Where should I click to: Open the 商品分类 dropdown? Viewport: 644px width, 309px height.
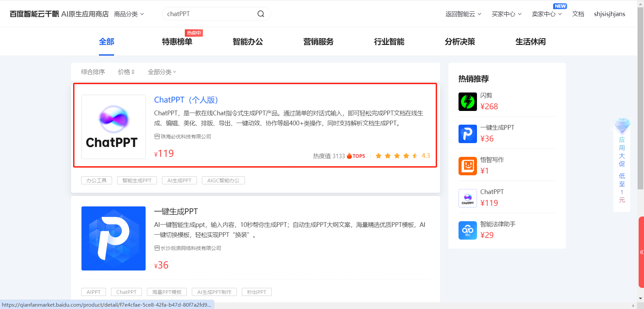pos(129,14)
